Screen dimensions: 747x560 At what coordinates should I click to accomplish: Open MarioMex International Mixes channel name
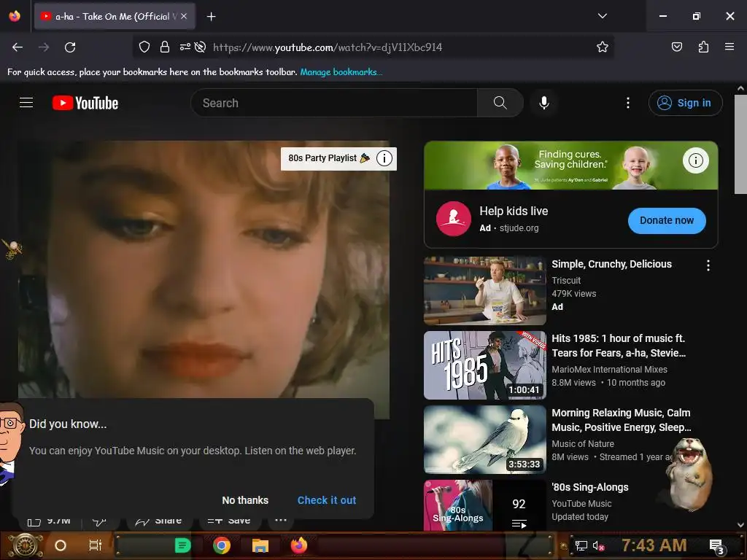pyautogui.click(x=609, y=370)
